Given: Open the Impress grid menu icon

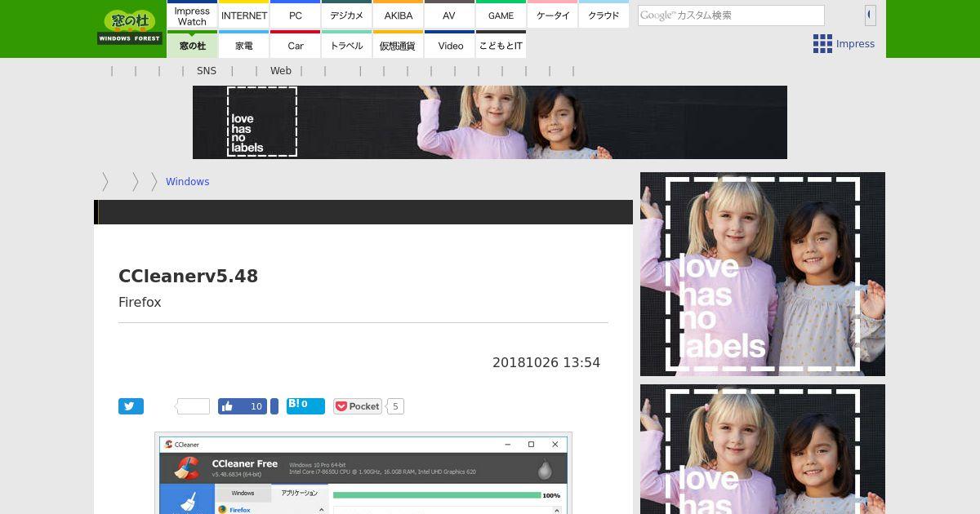Looking at the screenshot, I should coord(822,44).
